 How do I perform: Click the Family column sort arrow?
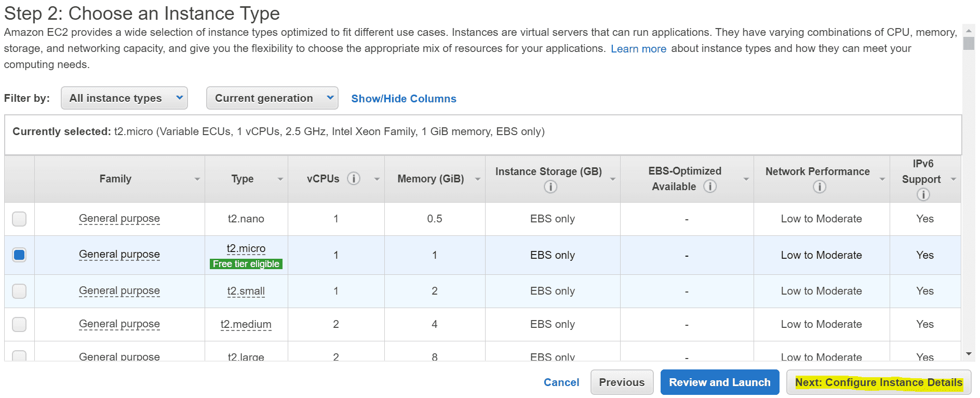tap(197, 179)
